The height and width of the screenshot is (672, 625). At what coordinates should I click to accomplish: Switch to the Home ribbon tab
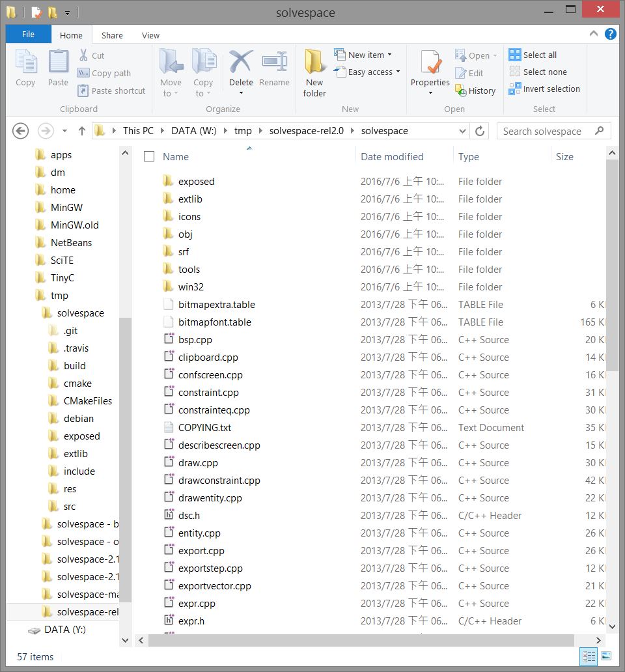71,35
